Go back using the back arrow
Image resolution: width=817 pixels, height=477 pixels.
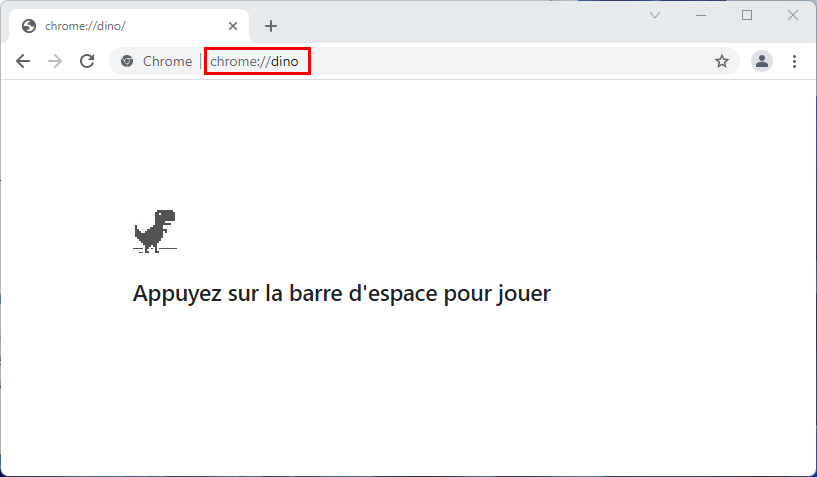(23, 61)
